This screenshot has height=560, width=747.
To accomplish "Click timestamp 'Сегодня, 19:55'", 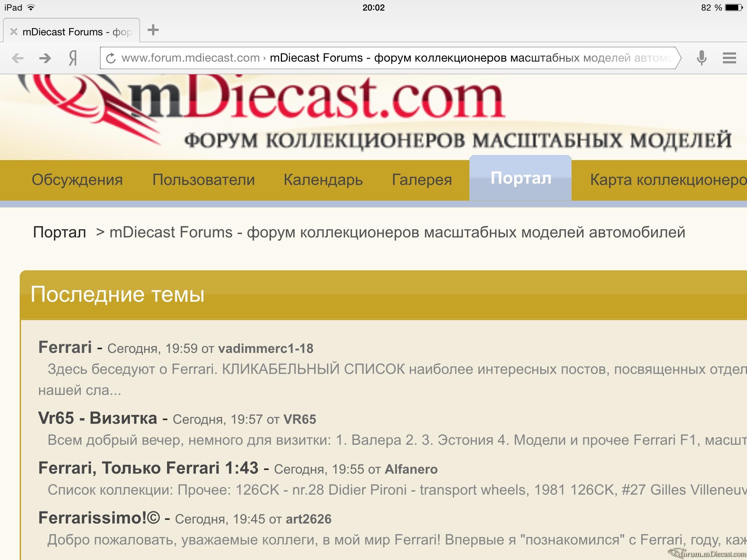I will tap(319, 469).
